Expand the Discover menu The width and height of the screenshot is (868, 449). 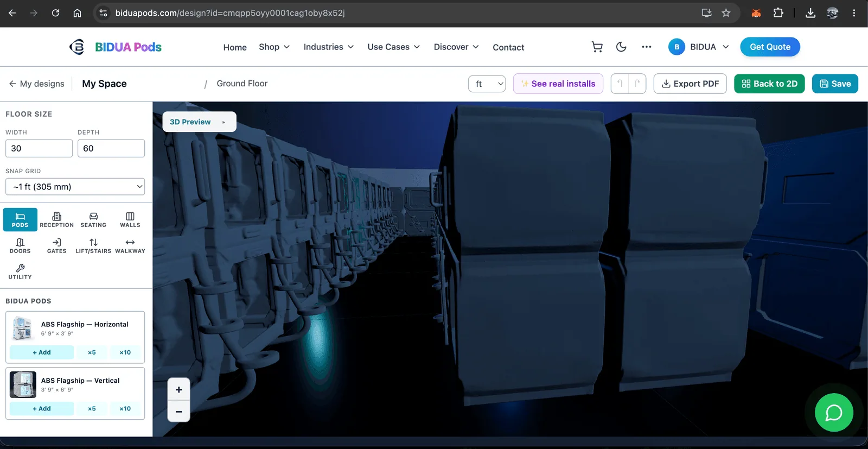456,47
